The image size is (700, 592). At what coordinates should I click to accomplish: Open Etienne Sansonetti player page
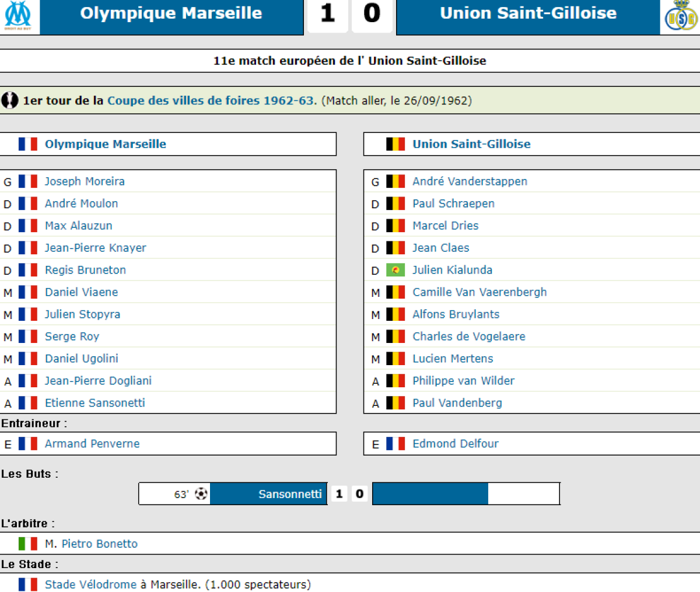[94, 403]
